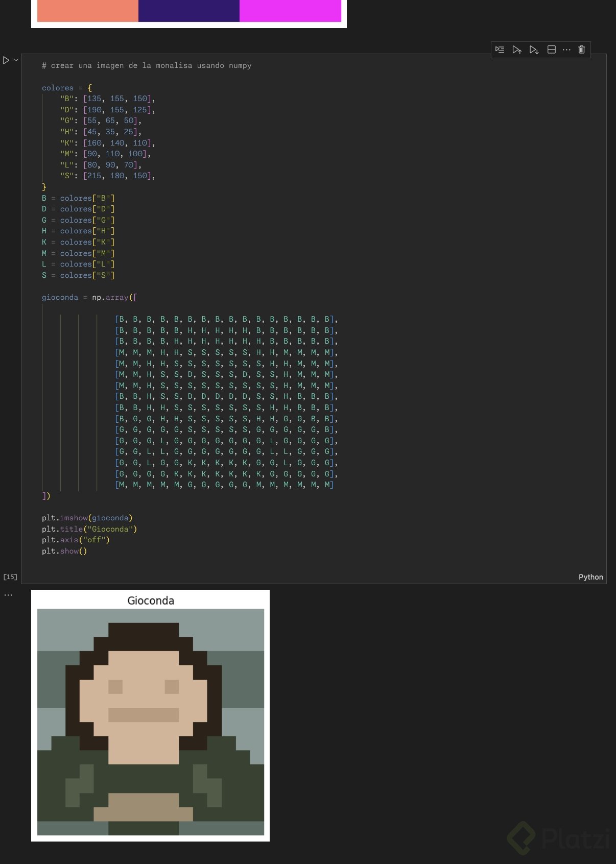Click the salmon color block in previous output
Image resolution: width=616 pixels, height=864 pixels.
coord(88,11)
